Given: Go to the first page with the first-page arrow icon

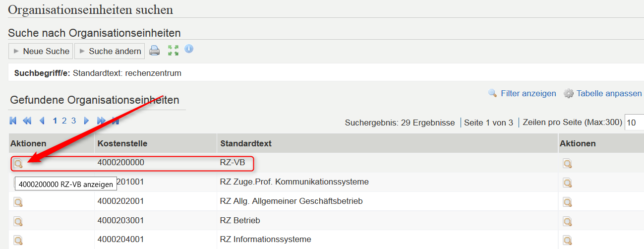Looking at the screenshot, I should click(13, 121).
